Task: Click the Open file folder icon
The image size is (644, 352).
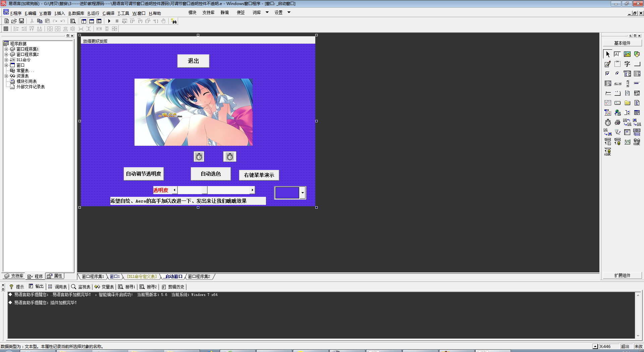Action: click(x=14, y=21)
